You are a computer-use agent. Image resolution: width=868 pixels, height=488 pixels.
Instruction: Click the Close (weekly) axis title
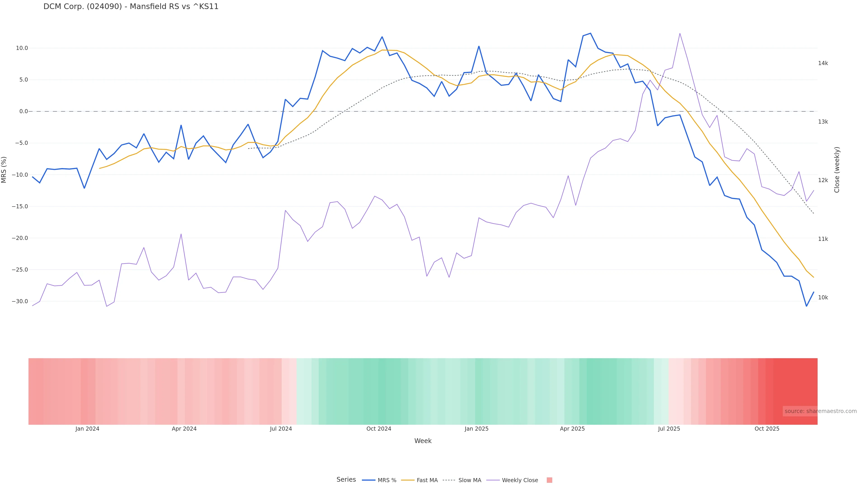pyautogui.click(x=837, y=170)
